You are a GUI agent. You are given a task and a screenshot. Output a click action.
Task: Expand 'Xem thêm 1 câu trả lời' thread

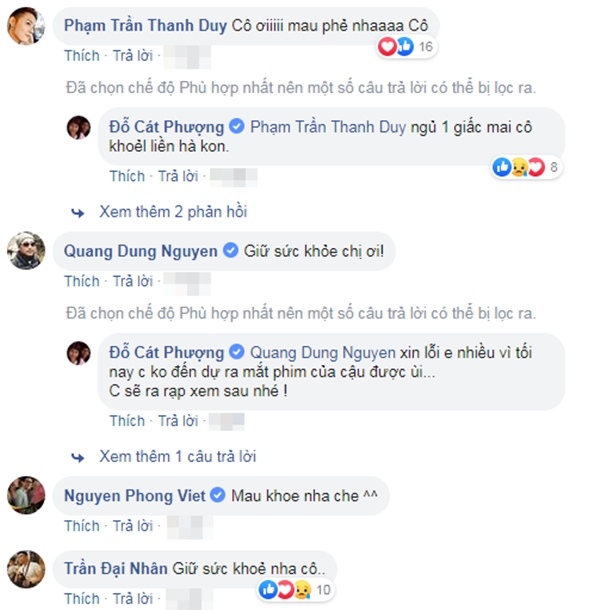pos(178,456)
